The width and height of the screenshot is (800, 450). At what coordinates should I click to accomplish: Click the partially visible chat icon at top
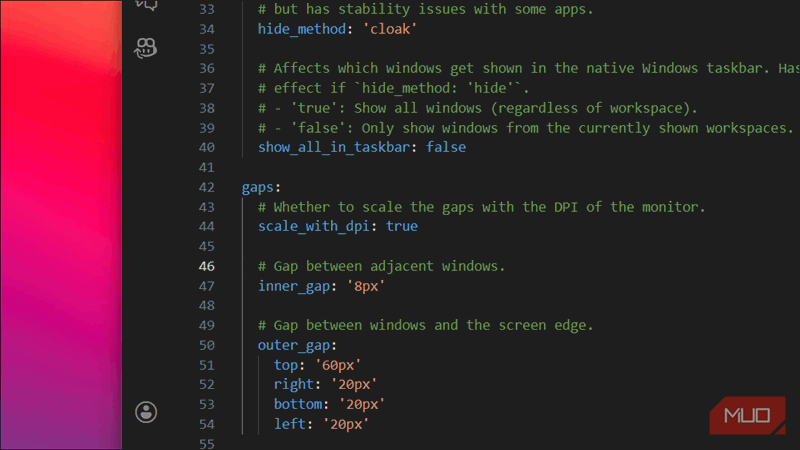pyautogui.click(x=147, y=5)
